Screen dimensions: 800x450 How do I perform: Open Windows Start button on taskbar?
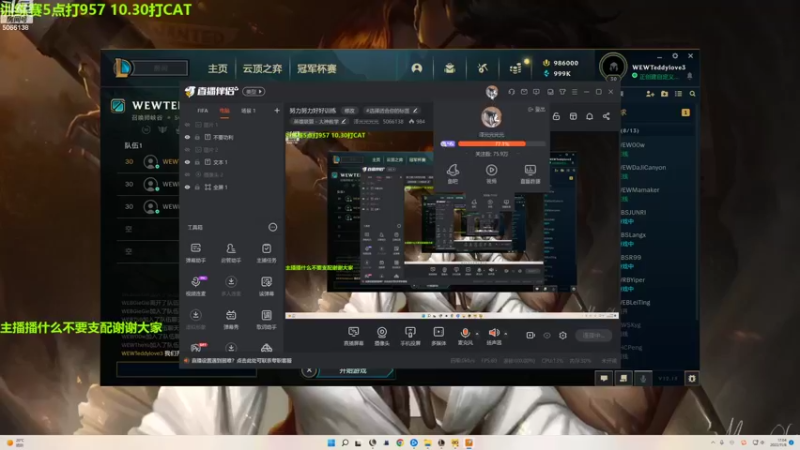pyautogui.click(x=331, y=442)
